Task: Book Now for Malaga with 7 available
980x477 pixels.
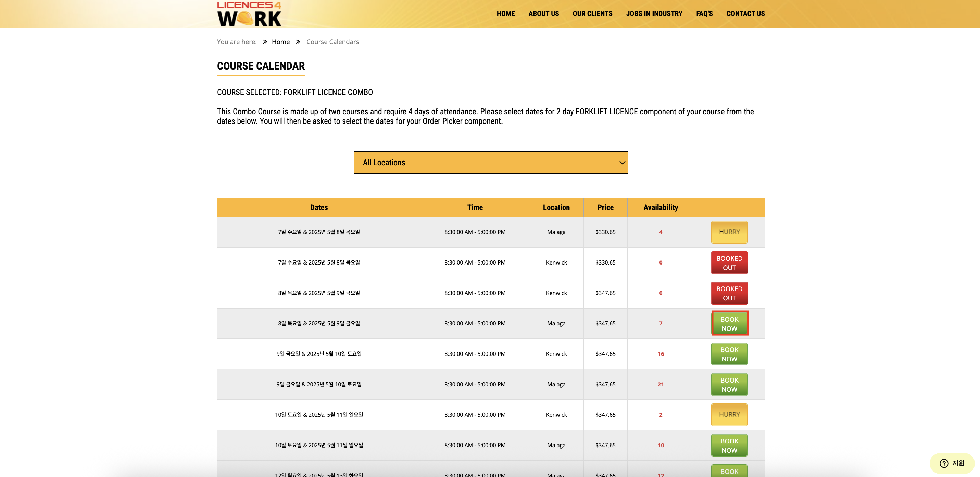Action: (729, 323)
